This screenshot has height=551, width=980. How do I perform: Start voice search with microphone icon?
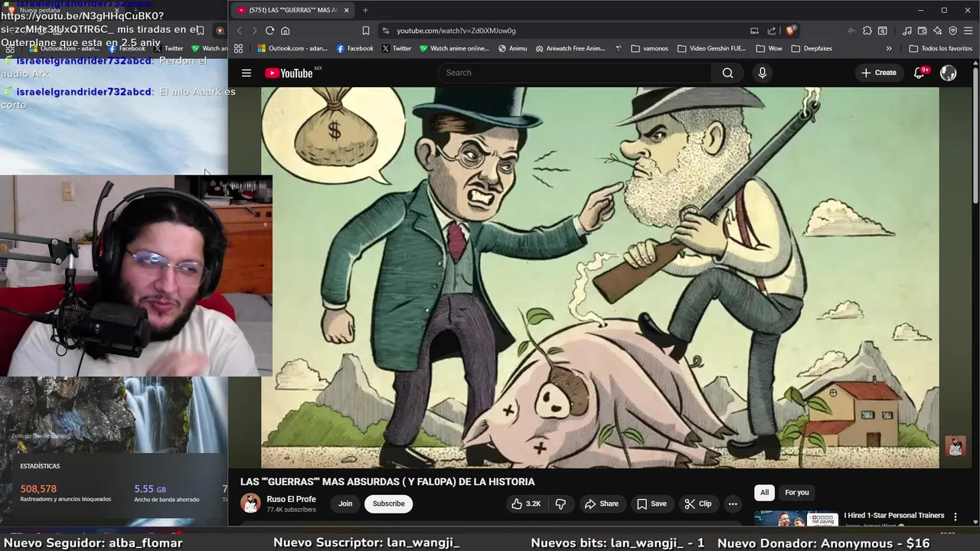pyautogui.click(x=762, y=73)
